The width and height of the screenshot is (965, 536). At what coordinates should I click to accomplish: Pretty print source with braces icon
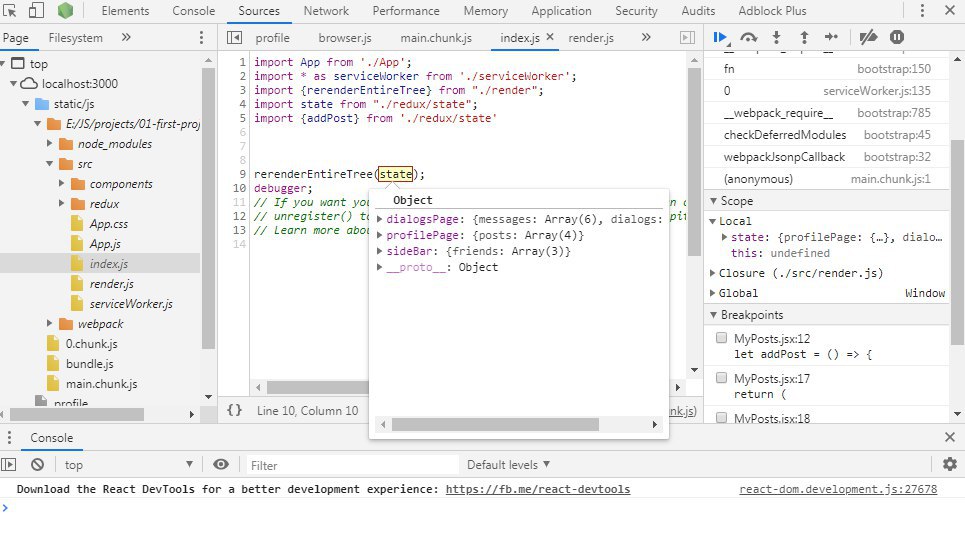[x=234, y=410]
